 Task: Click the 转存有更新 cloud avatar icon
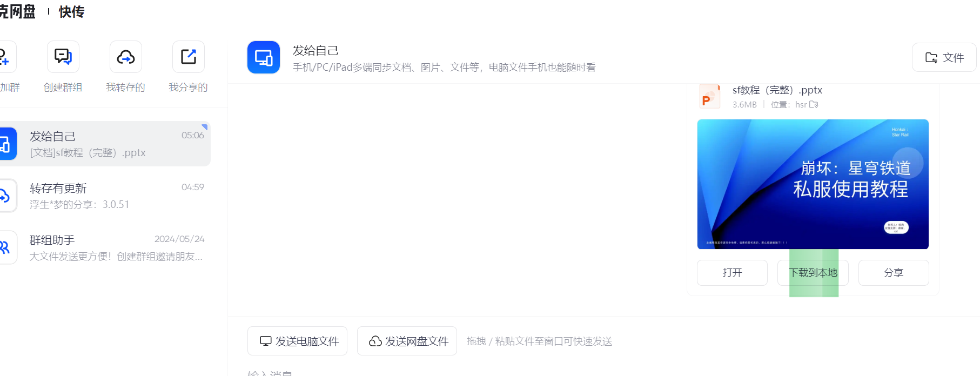point(6,196)
